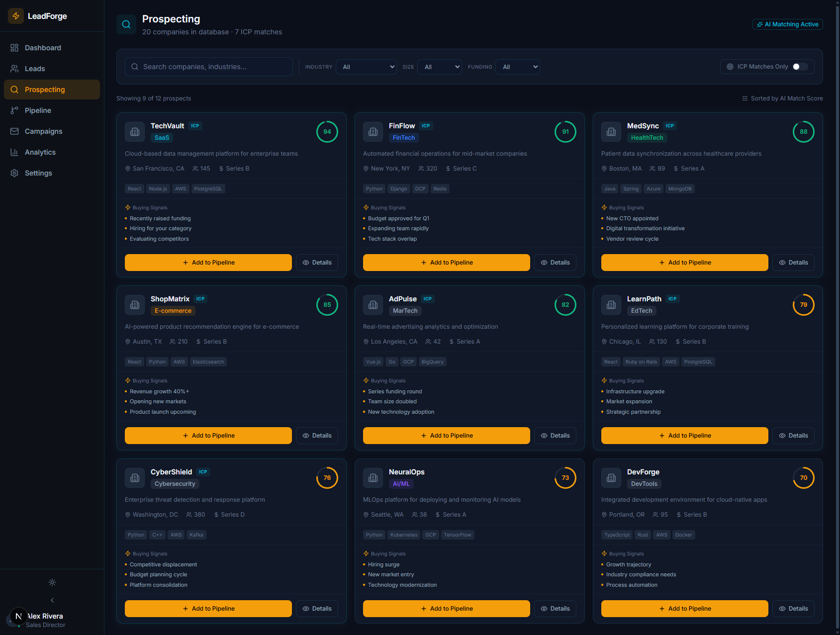
Task: Add TechVault to Pipeline
Action: click(208, 262)
